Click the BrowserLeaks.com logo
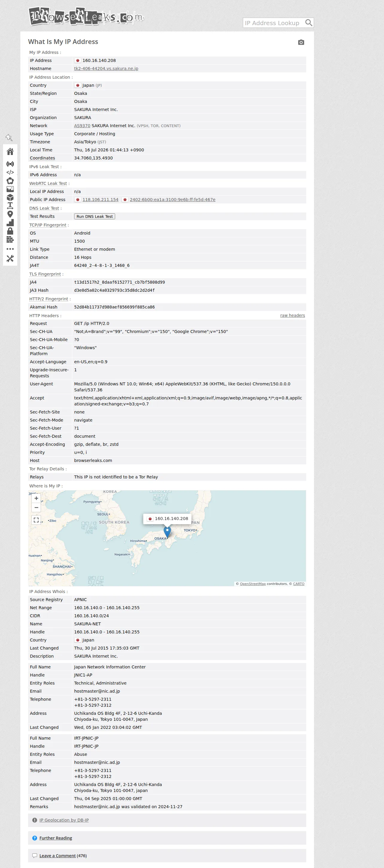384x868 pixels. tap(86, 16)
